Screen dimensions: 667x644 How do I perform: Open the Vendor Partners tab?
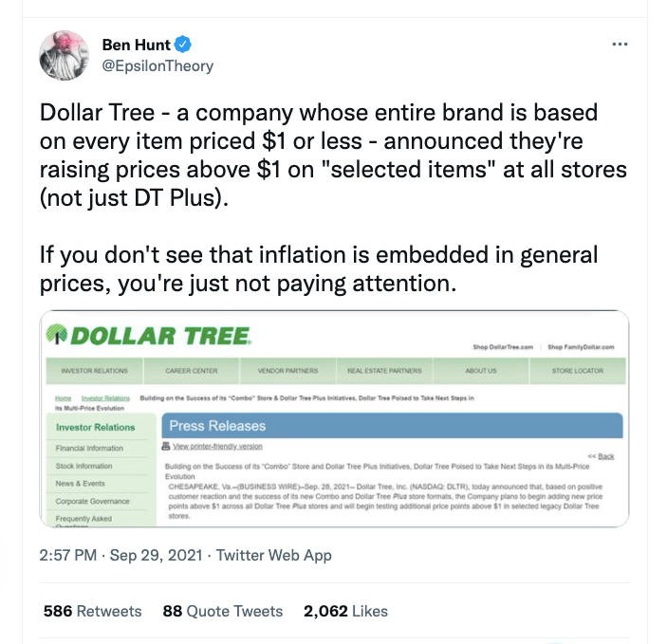(x=287, y=370)
